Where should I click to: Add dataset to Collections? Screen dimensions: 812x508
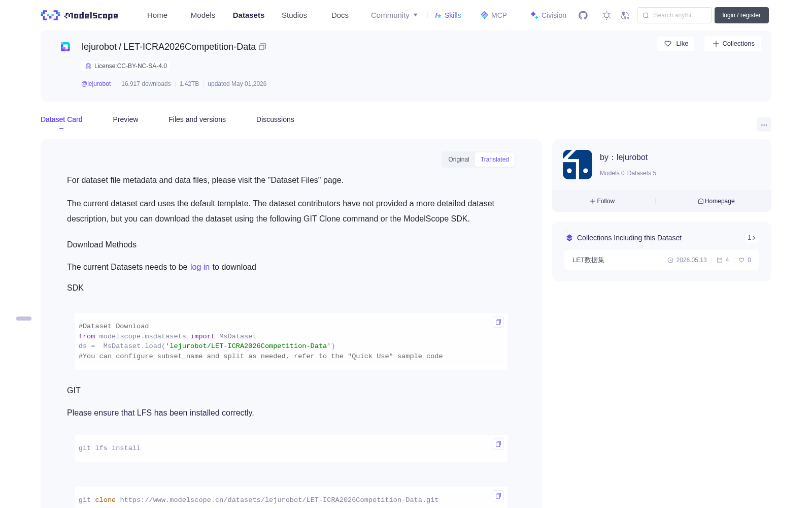pyautogui.click(x=733, y=44)
